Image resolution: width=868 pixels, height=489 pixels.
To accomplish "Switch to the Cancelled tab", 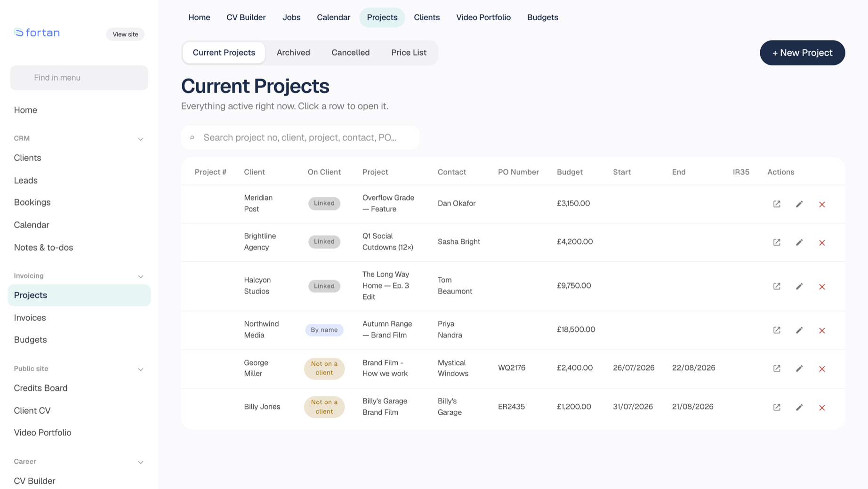I will pos(351,53).
